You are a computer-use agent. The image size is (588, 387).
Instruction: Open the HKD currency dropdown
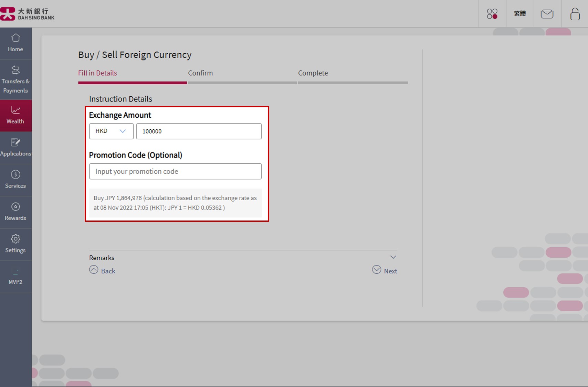coord(111,131)
